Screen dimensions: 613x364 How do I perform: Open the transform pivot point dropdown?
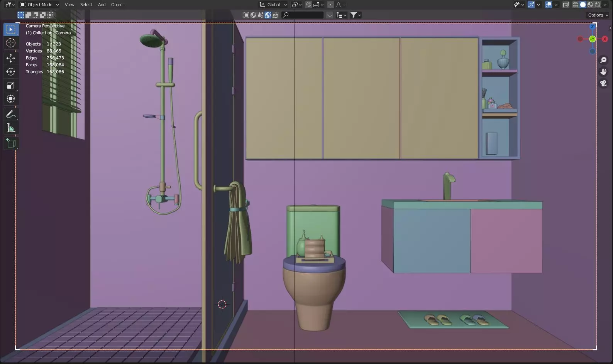pos(296,5)
